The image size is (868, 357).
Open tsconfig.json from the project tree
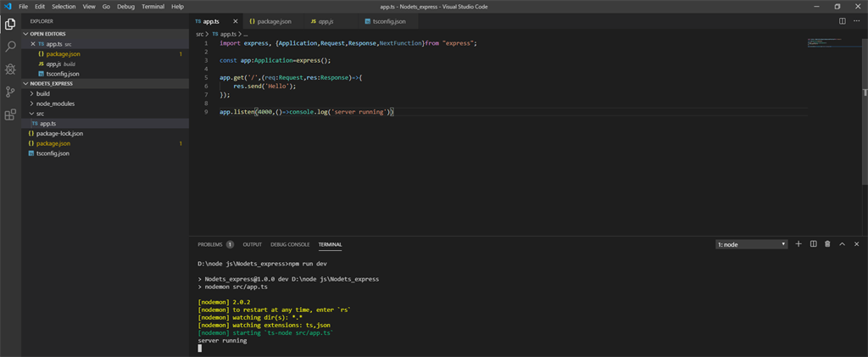click(x=53, y=153)
